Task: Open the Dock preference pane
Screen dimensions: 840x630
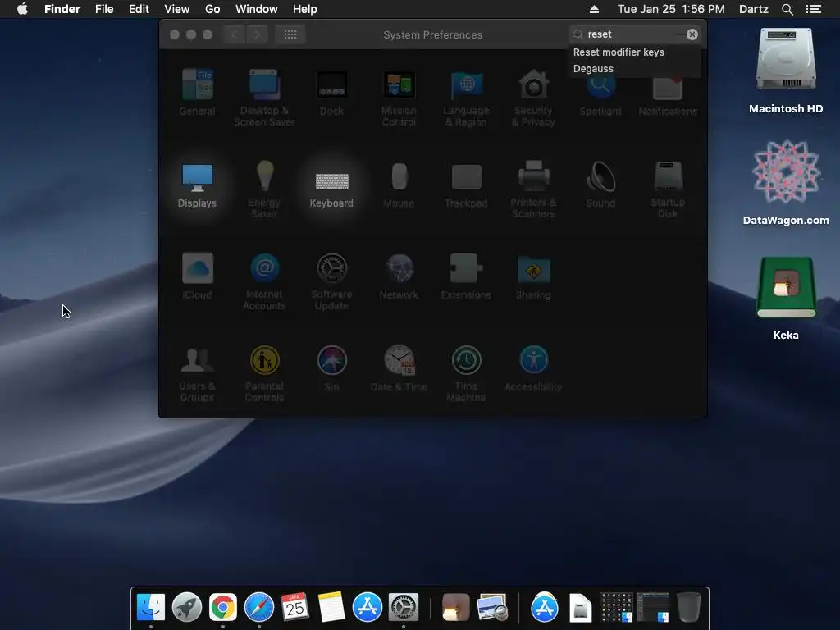Action: (x=331, y=93)
